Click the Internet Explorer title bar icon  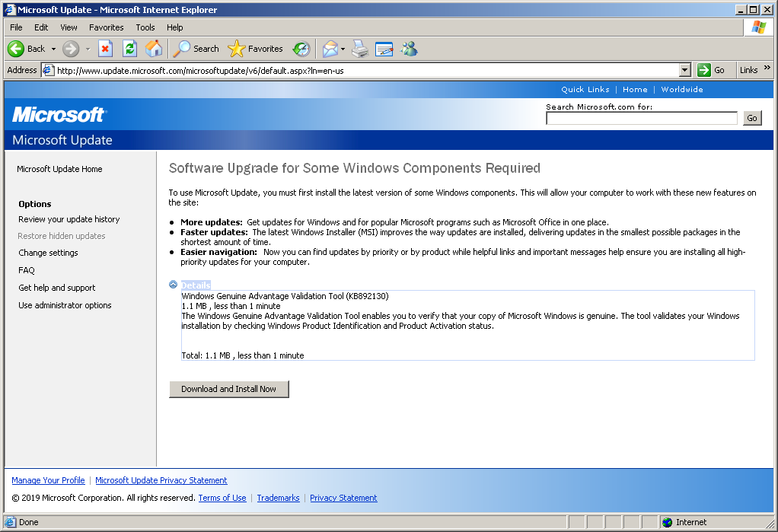[x=10, y=9]
